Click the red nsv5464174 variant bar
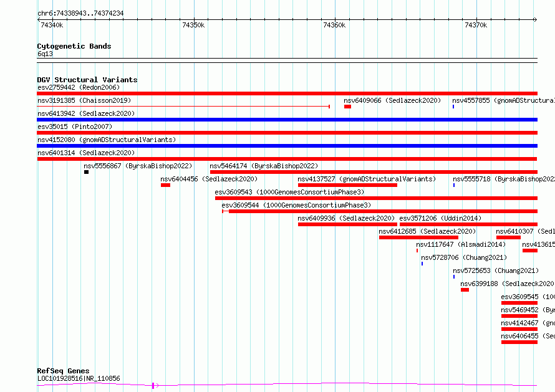Image resolution: width=555 pixels, height=392 pixels. pos(374,172)
